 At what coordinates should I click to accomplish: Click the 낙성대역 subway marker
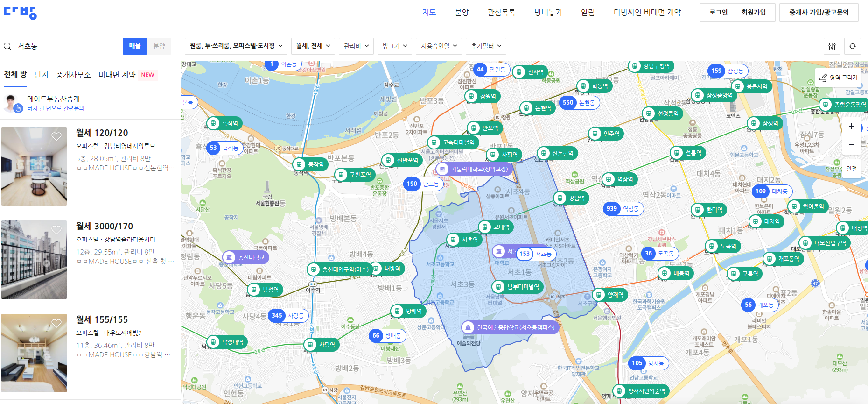227,342
